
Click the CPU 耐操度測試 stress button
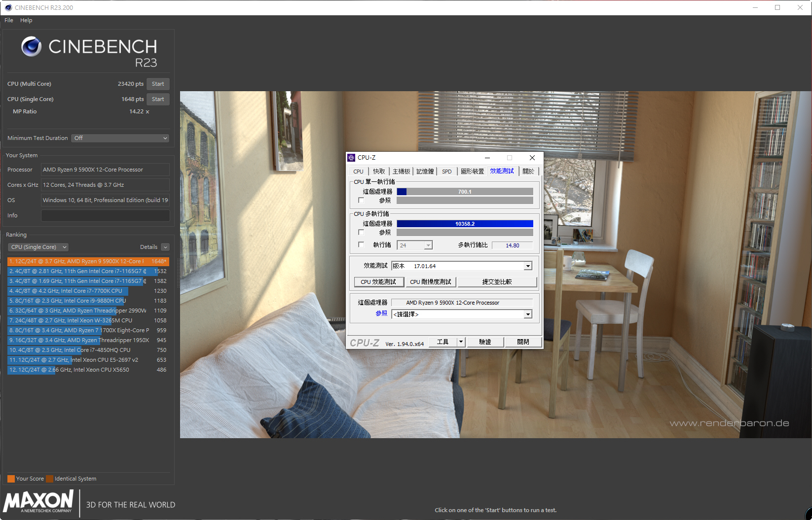(431, 282)
